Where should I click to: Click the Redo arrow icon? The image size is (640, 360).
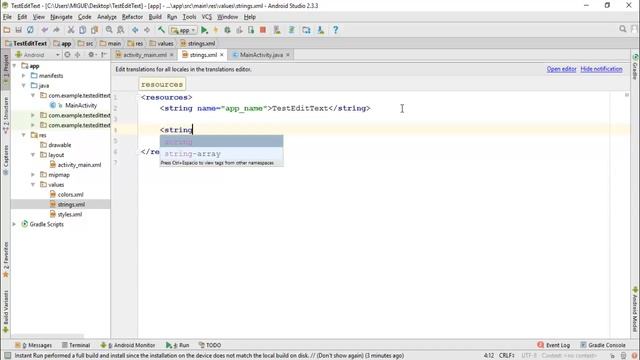(56, 30)
